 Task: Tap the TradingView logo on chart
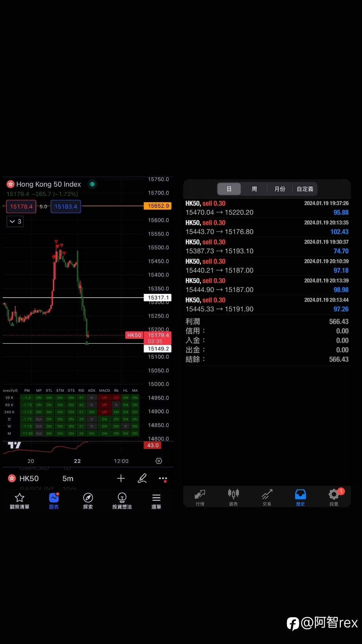pos(14,445)
